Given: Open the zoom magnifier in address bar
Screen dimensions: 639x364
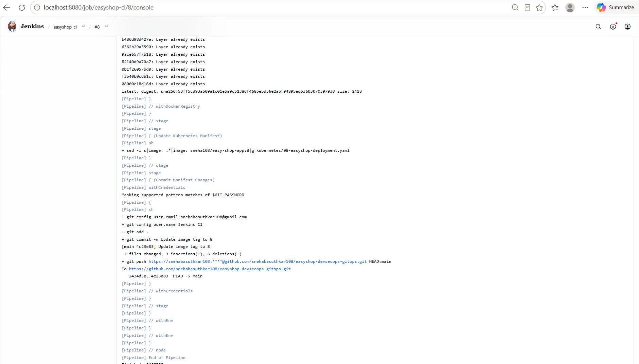Looking at the screenshot, I should 515,7.
